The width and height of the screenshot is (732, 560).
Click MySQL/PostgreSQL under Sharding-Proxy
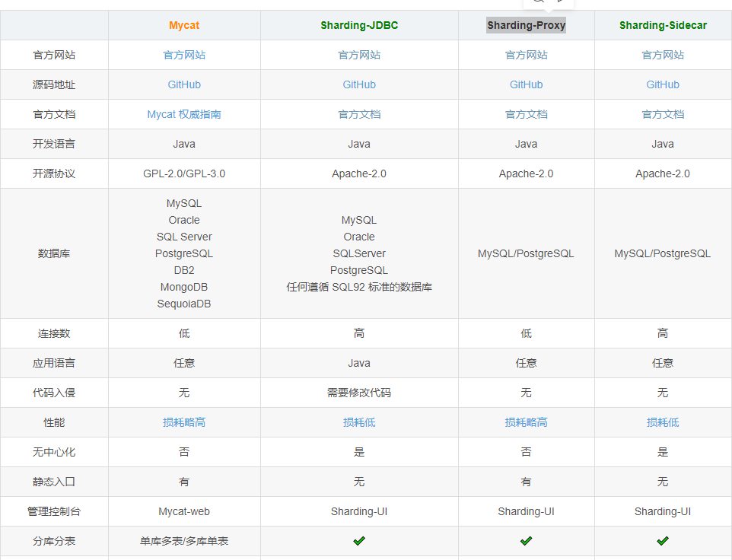526,253
